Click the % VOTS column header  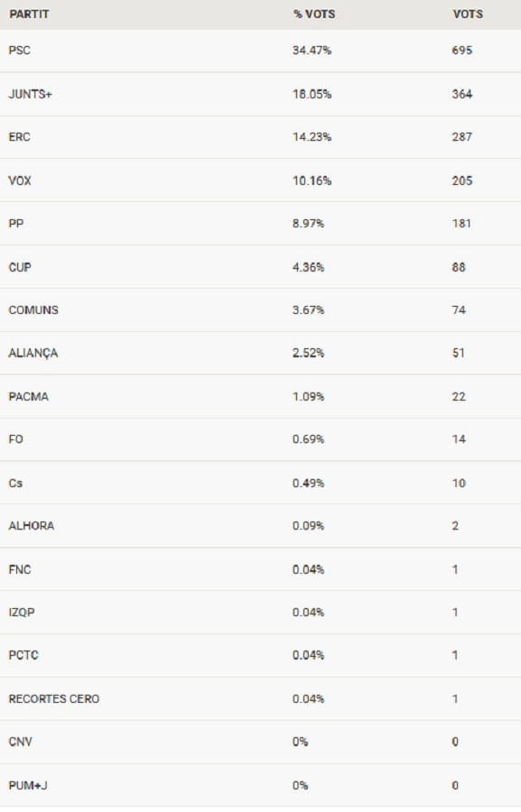(314, 14)
